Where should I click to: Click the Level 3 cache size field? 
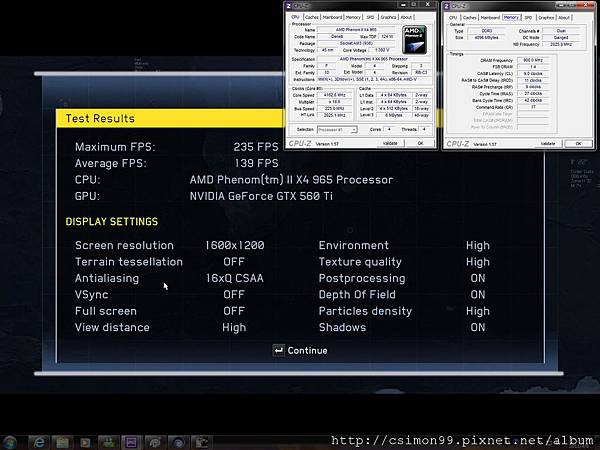click(x=393, y=115)
